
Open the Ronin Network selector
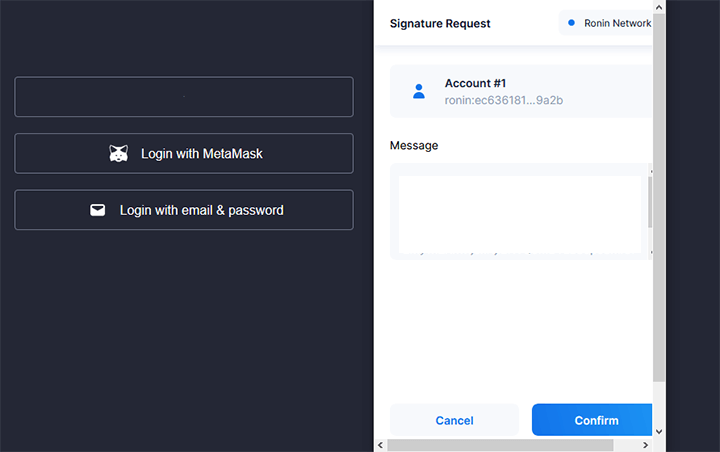point(606,23)
